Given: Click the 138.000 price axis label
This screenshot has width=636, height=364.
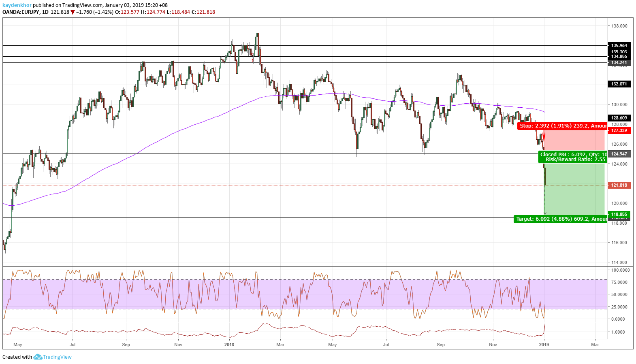Looking at the screenshot, I should 619,26.
